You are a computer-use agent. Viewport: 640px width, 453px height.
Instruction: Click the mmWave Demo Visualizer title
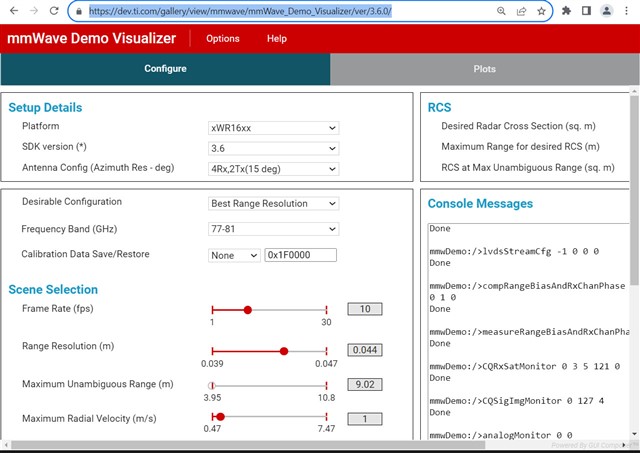pos(91,38)
